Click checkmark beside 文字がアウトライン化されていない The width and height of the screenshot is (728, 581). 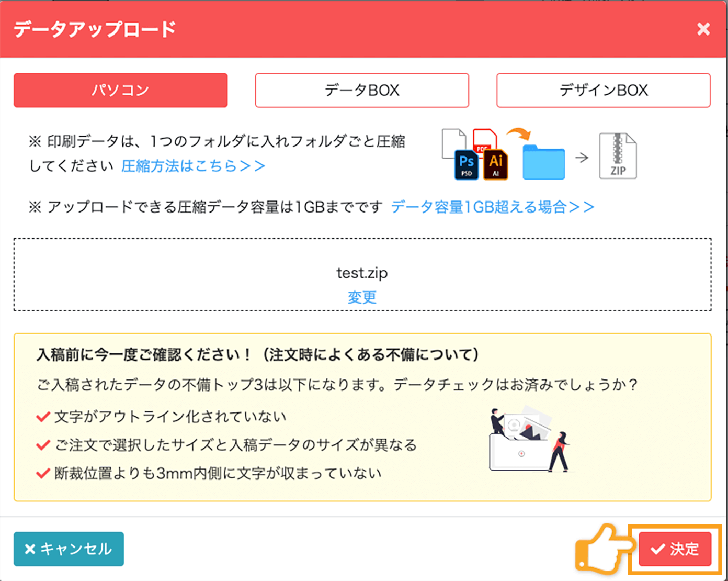pos(42,417)
